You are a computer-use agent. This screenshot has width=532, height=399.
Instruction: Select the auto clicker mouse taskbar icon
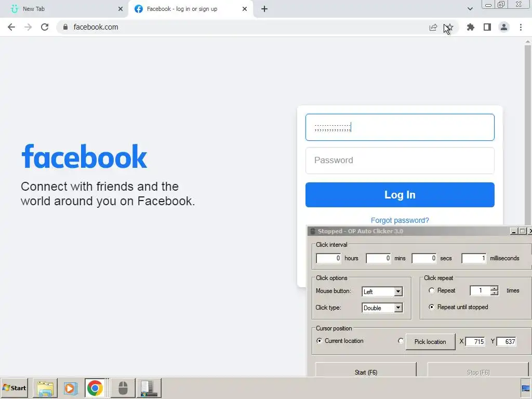coord(123,388)
